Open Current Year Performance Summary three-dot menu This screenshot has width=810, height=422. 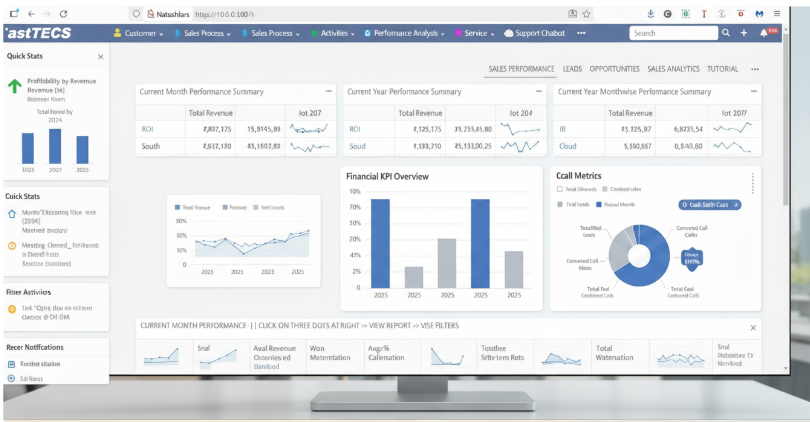pyautogui.click(x=539, y=91)
